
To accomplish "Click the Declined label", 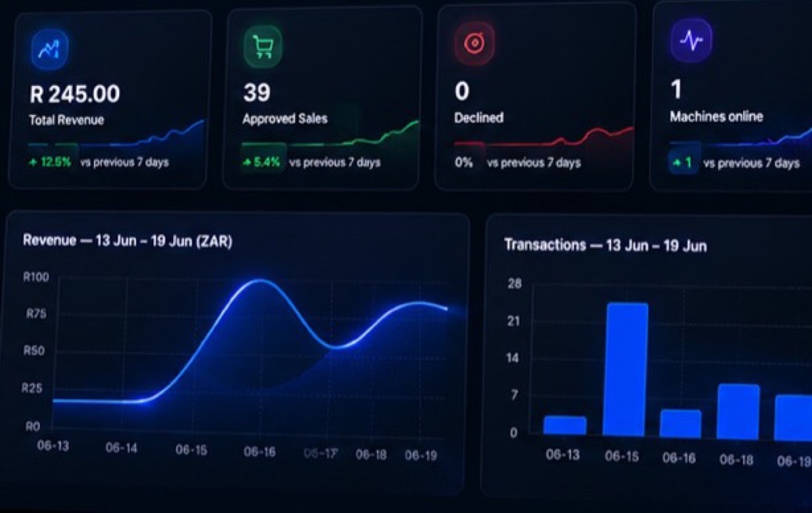I will 479,118.
